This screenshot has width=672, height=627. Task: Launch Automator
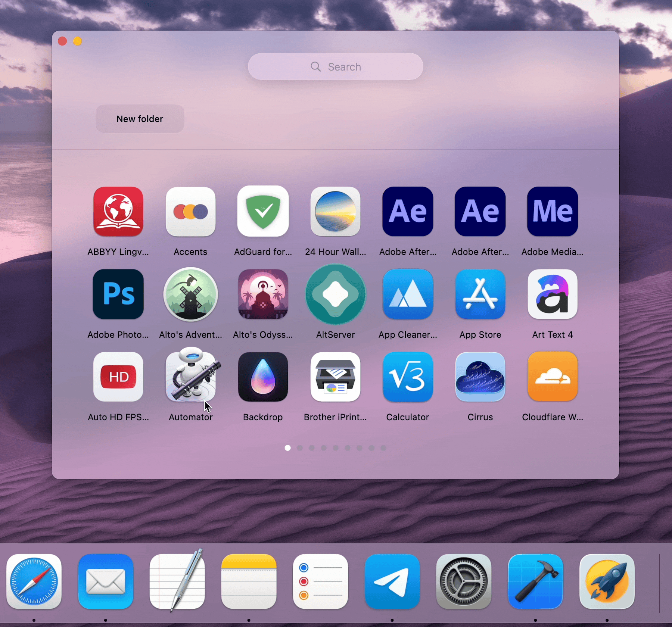point(190,377)
